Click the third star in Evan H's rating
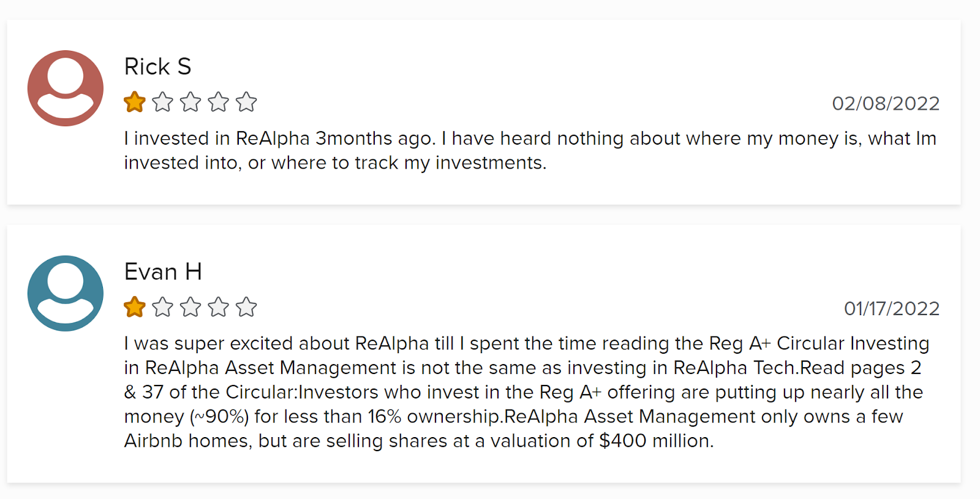The height and width of the screenshot is (499, 980). [x=190, y=307]
